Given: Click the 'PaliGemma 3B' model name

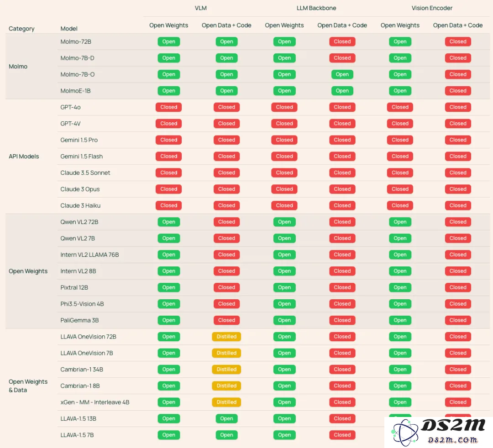Looking at the screenshot, I should [79, 320].
